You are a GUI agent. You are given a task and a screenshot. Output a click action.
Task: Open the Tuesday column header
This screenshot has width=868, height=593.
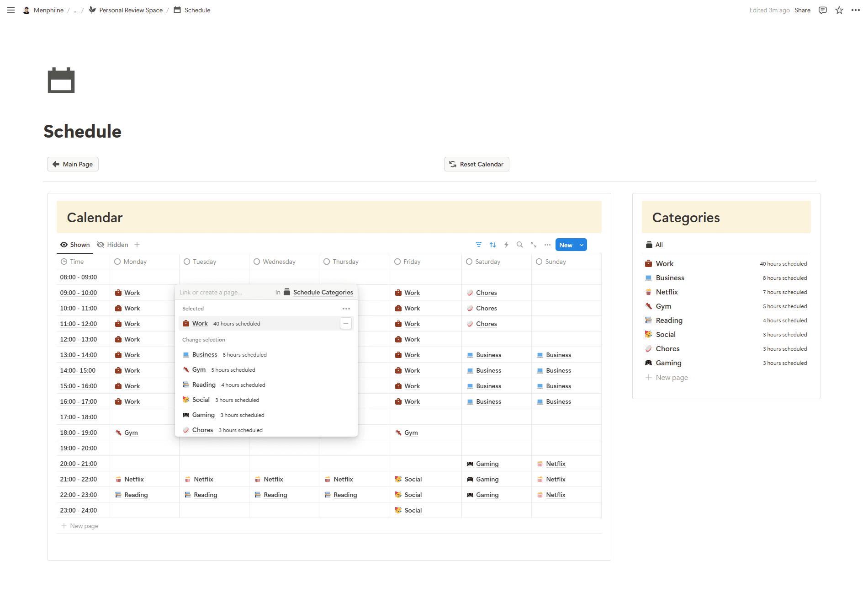pyautogui.click(x=214, y=262)
